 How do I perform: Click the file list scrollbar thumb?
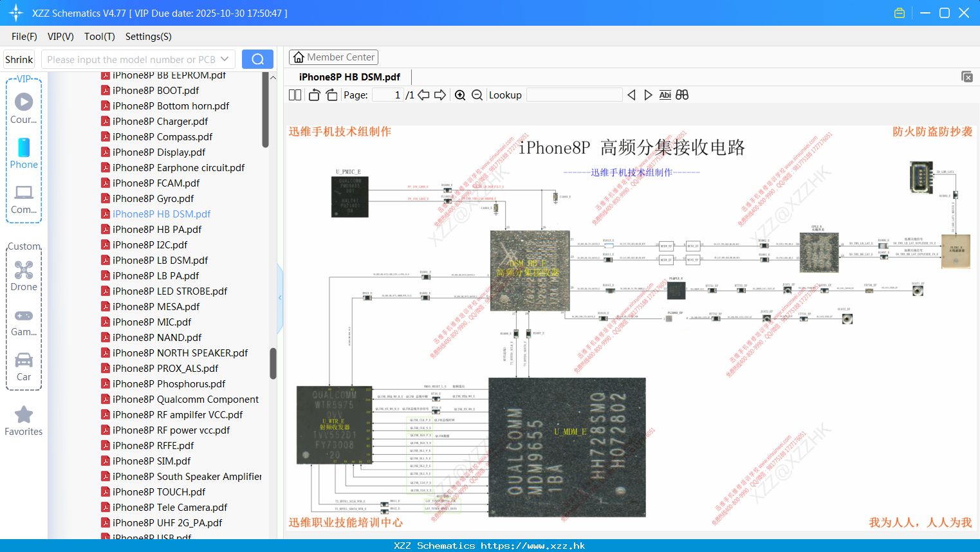(x=273, y=363)
